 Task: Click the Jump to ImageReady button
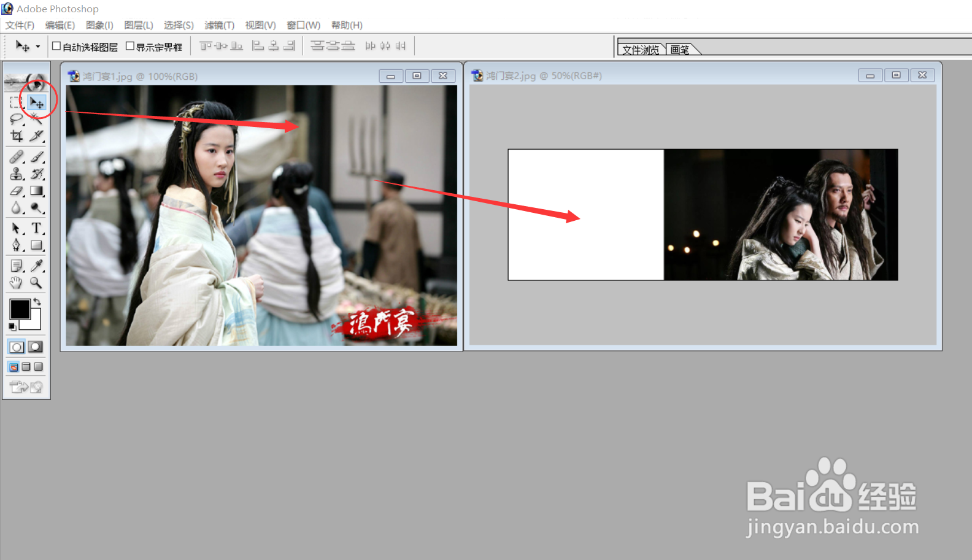(26, 387)
